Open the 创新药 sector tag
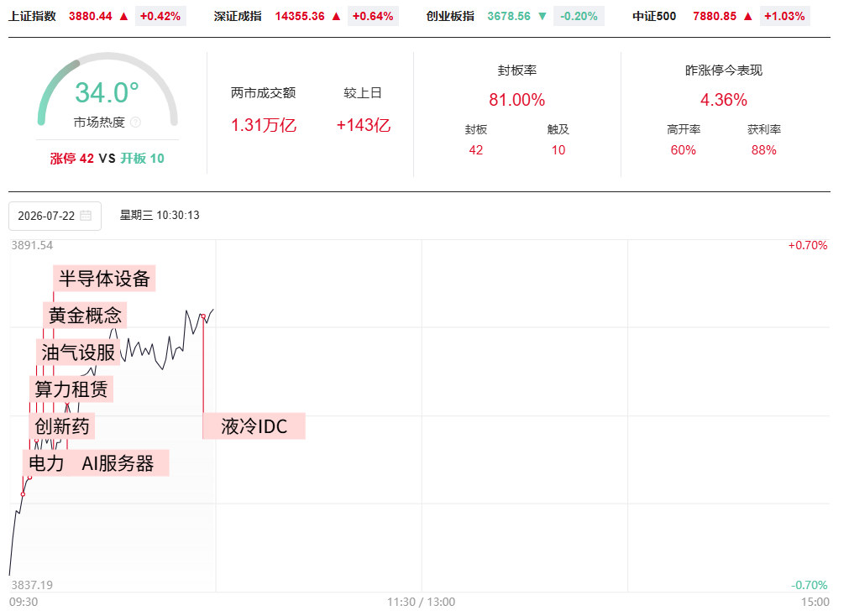 [62, 426]
